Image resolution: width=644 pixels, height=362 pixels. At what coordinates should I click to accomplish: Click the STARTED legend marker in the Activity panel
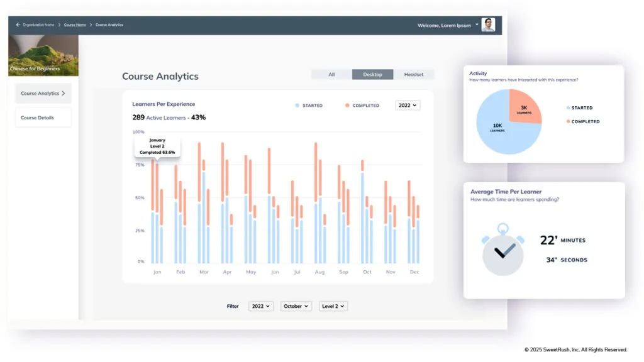click(568, 107)
